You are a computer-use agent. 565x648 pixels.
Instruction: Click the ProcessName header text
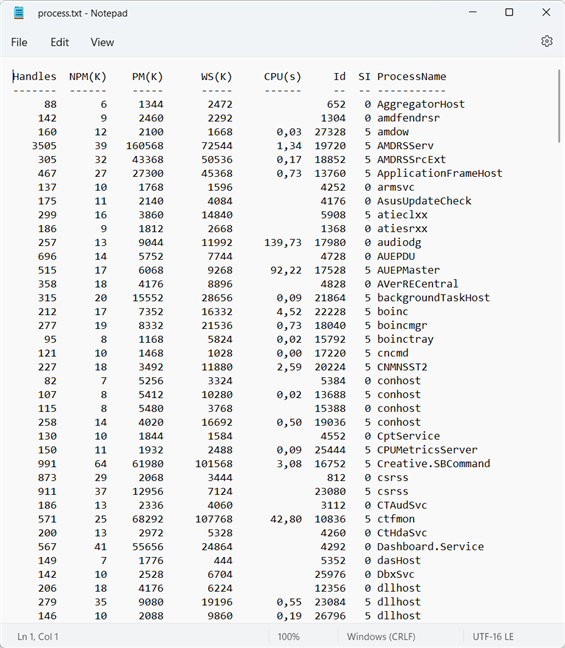[412, 76]
